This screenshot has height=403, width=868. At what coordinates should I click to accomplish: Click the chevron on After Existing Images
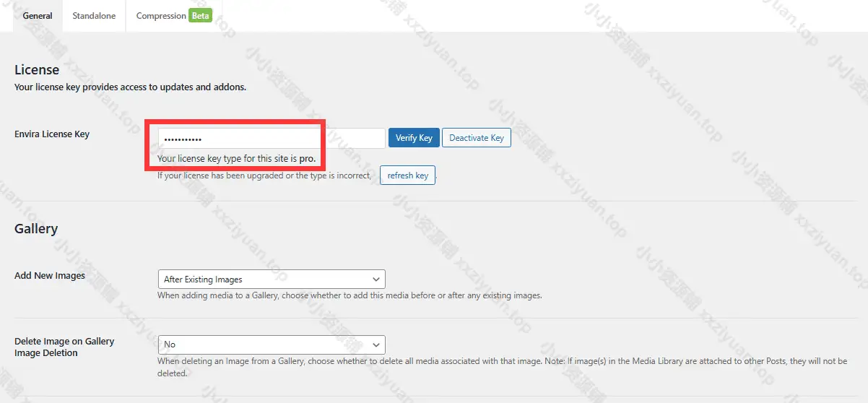coord(376,279)
